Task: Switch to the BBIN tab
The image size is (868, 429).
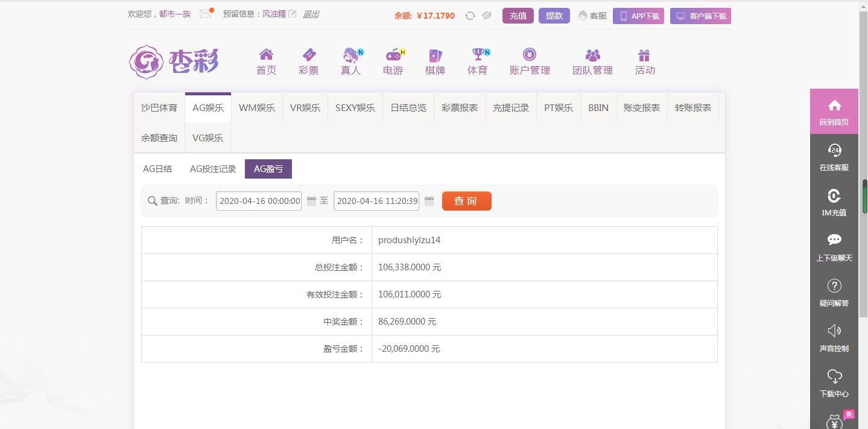Action: click(x=598, y=107)
